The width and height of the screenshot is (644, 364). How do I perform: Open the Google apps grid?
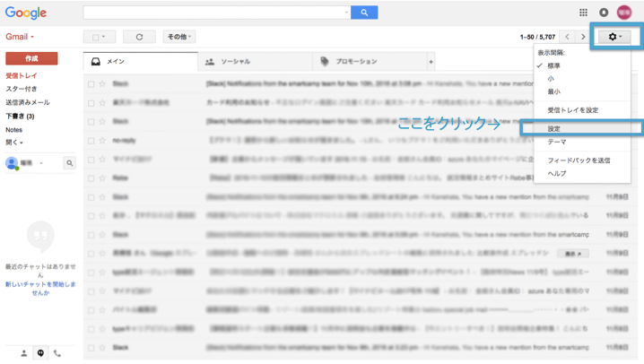pos(583,13)
